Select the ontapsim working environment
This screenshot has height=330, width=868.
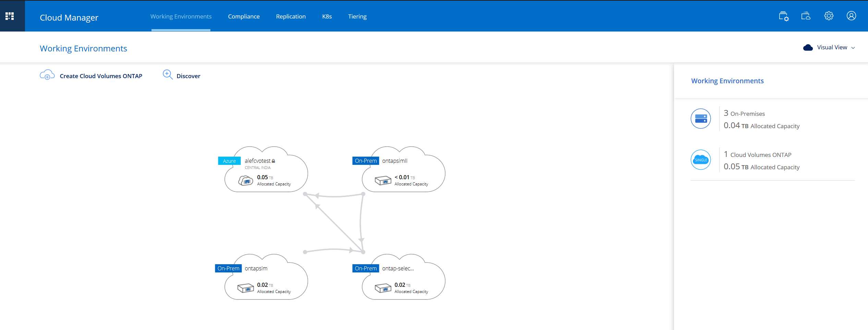point(266,277)
